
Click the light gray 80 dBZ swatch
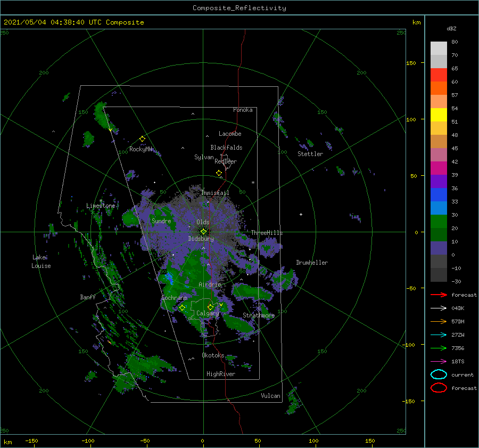click(439, 48)
